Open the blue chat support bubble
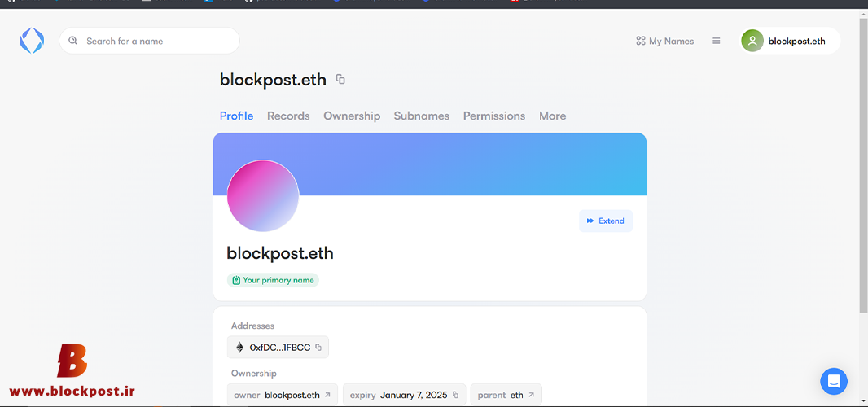 pyautogui.click(x=834, y=382)
